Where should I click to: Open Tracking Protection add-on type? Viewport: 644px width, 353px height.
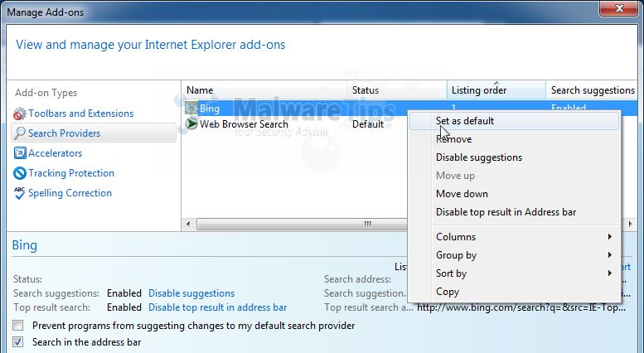point(71,173)
